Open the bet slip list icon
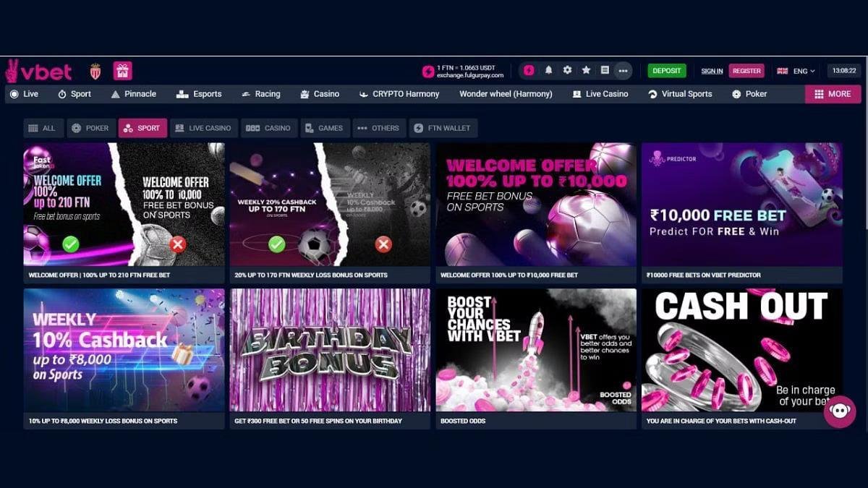 click(x=605, y=70)
